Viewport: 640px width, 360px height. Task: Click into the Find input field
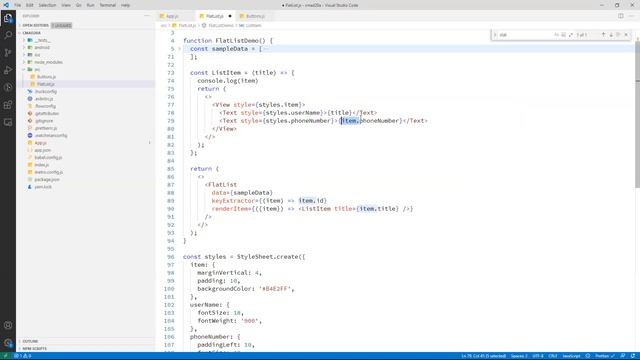[526, 35]
